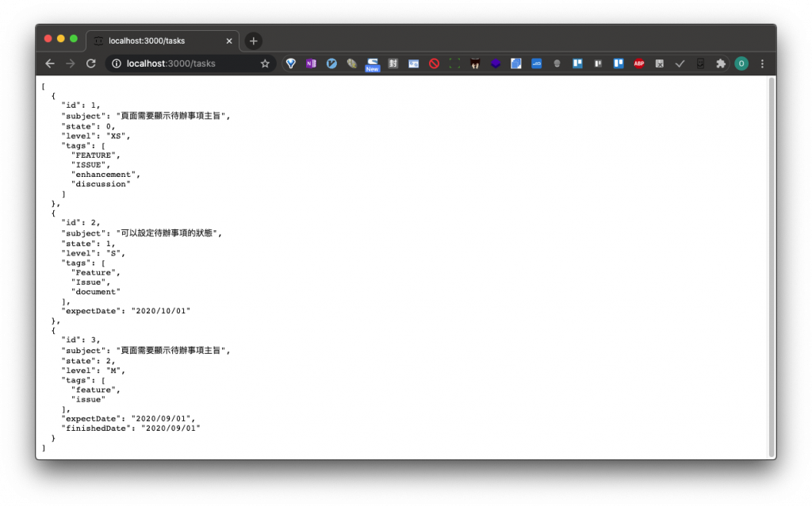The height and width of the screenshot is (507, 812).
Task: Click the text "level": "XS"
Action: 96,136
